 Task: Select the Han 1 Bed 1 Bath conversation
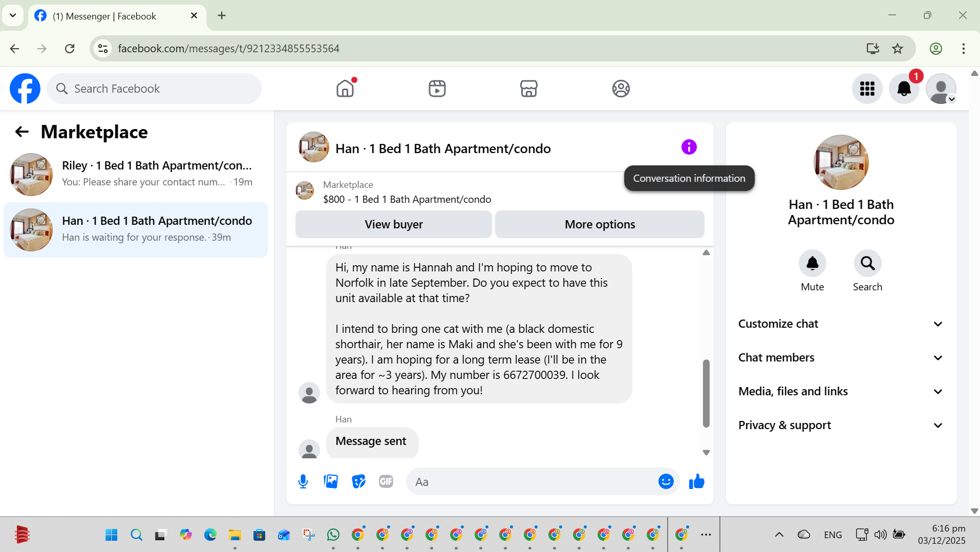136,230
